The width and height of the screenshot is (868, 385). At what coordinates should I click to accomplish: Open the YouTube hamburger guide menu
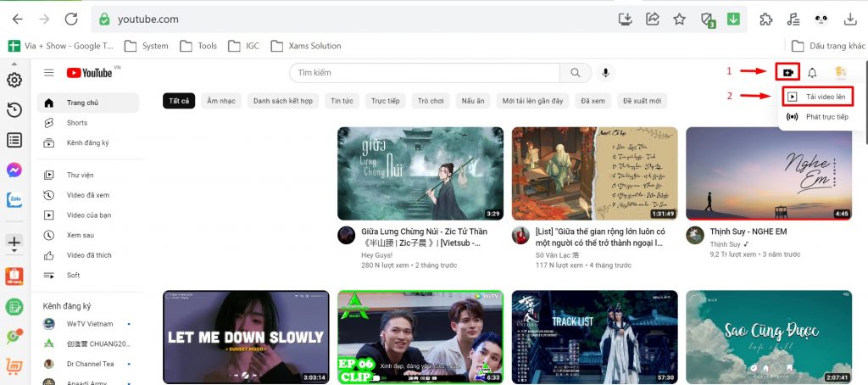pyautogui.click(x=48, y=73)
